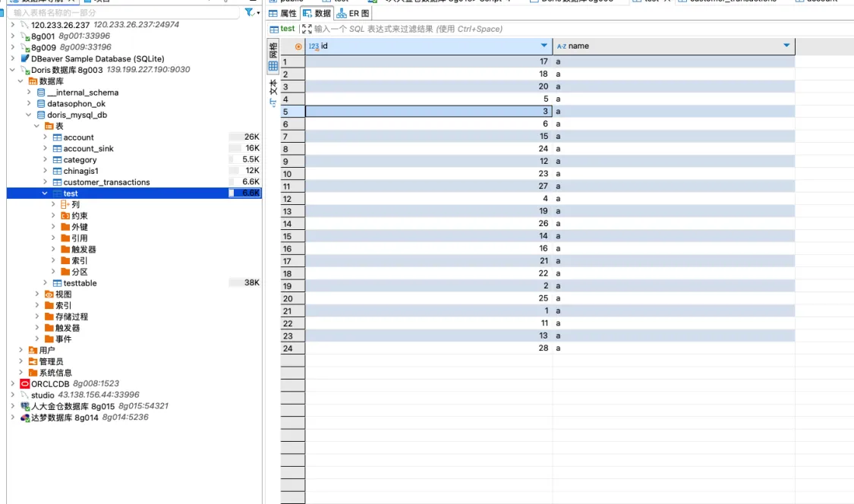The width and height of the screenshot is (854, 504).
Task: Click the 表 tables folder icon
Action: pyautogui.click(x=49, y=126)
